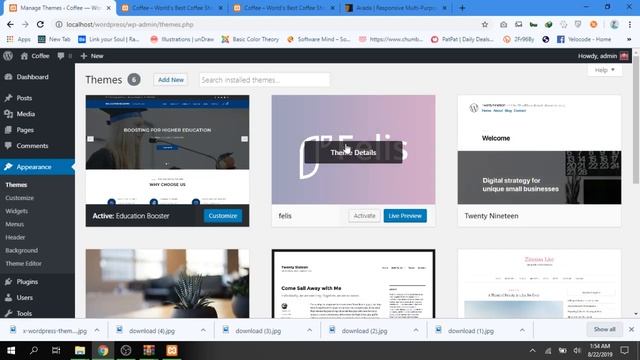Screen dimensions: 640x360
Task: Focus the Search installed themes field
Action: [264, 80]
